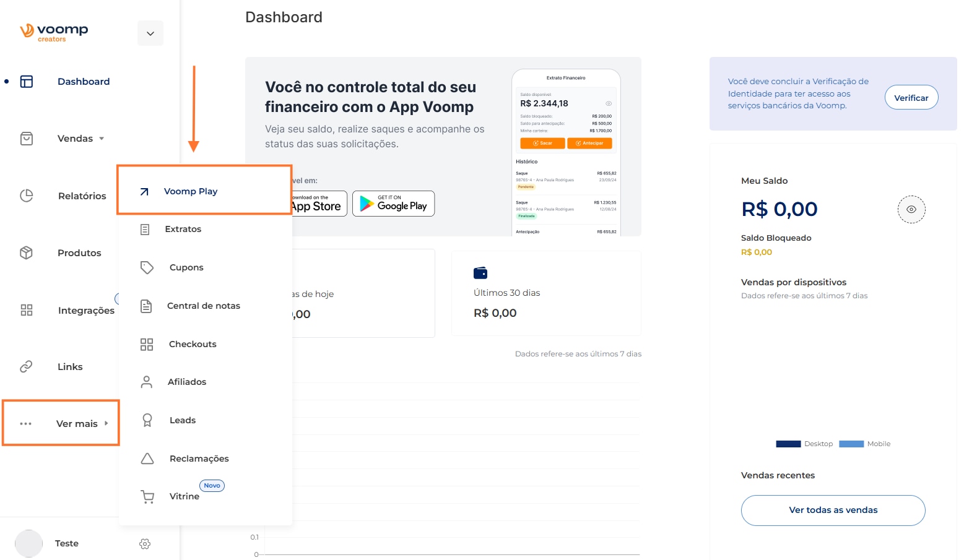
Task: Click the Saldo Bloqueado R$ 0,00 value
Action: (757, 252)
